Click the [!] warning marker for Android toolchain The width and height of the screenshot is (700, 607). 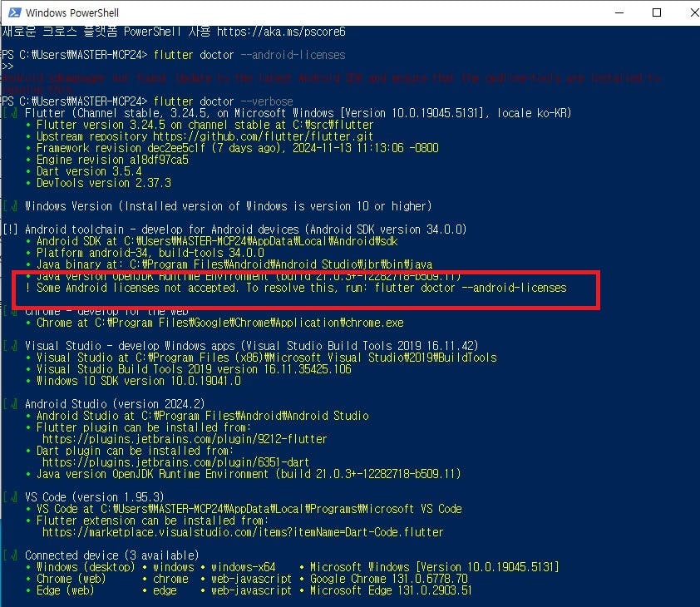pyautogui.click(x=10, y=229)
